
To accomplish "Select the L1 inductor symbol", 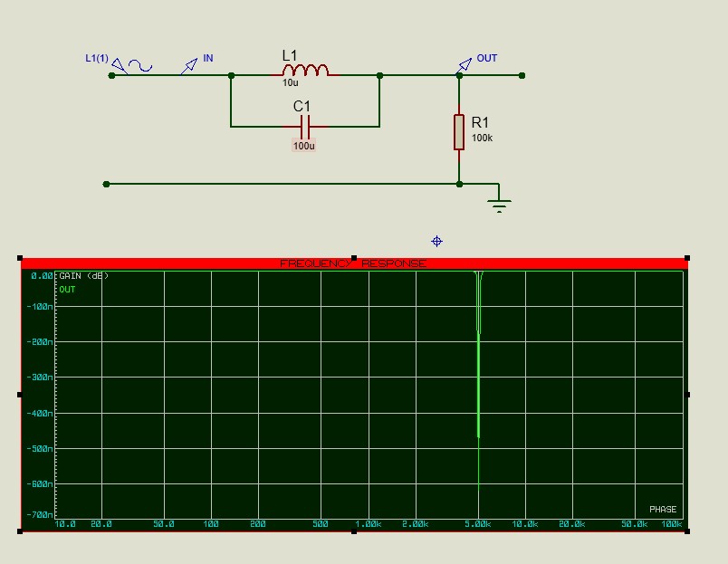I will 305,70.
